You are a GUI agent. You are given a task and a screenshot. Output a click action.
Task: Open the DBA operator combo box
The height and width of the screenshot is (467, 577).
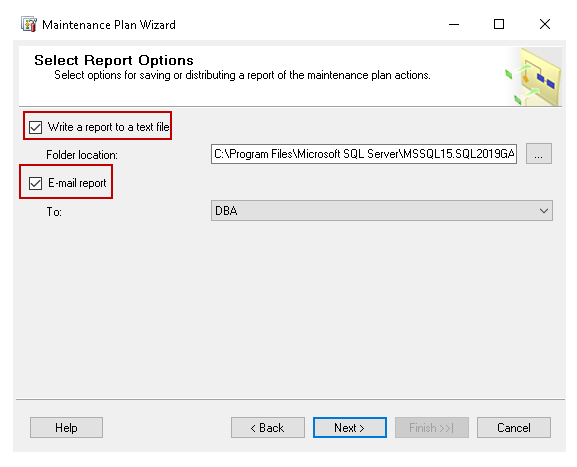tap(382, 210)
